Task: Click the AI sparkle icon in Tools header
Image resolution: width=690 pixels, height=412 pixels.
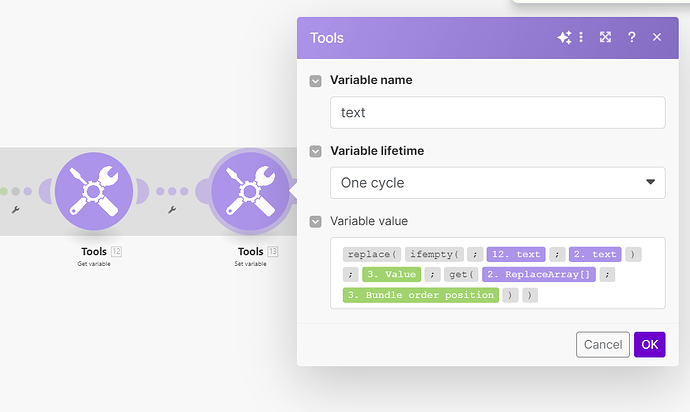Action: pos(563,38)
